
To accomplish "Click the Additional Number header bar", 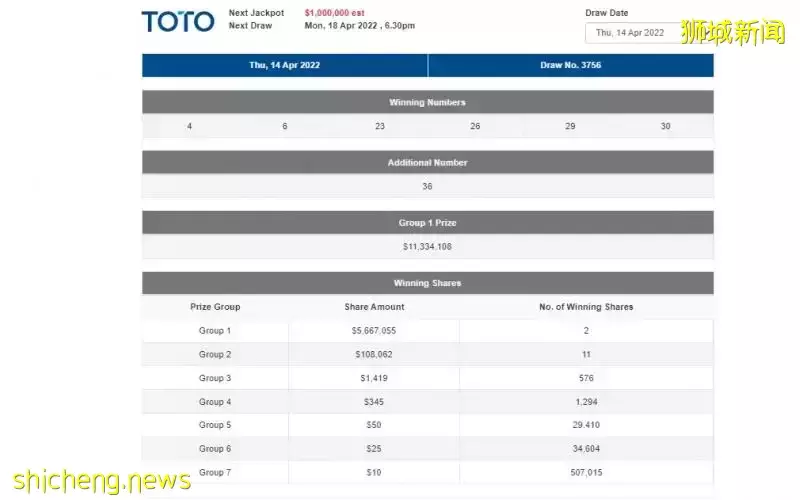I will (x=427, y=162).
